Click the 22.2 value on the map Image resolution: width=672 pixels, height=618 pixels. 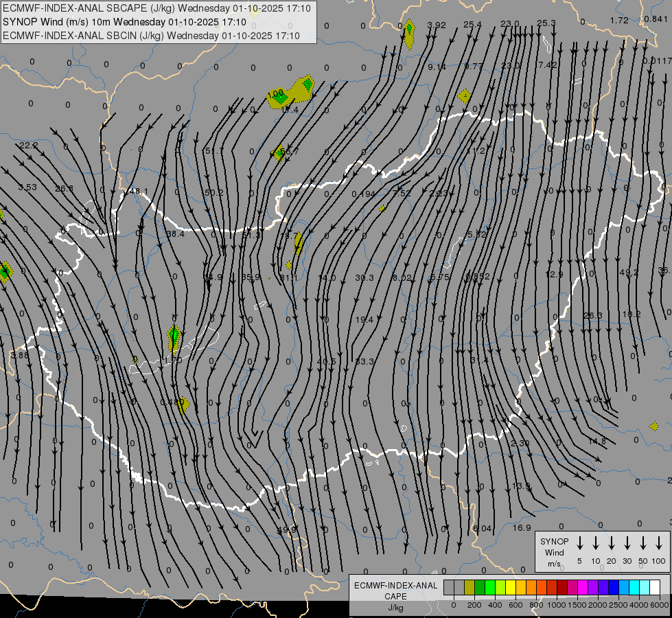[x=28, y=146]
